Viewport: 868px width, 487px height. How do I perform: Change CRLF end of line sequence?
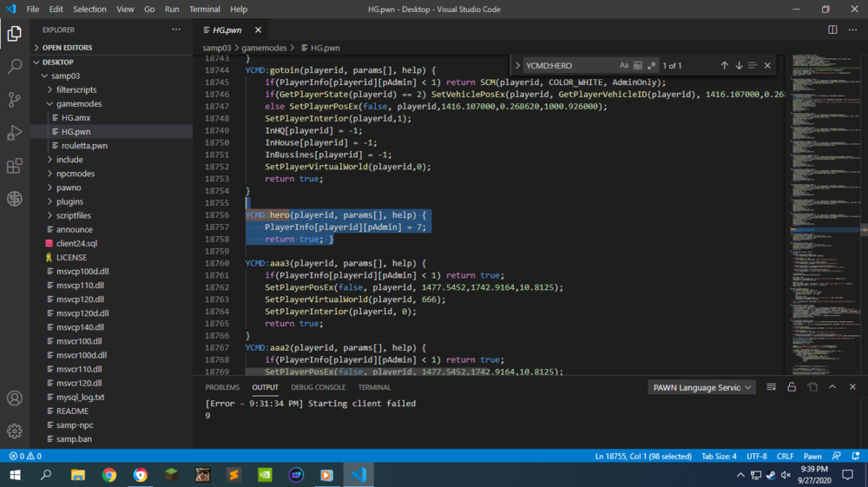click(785, 456)
